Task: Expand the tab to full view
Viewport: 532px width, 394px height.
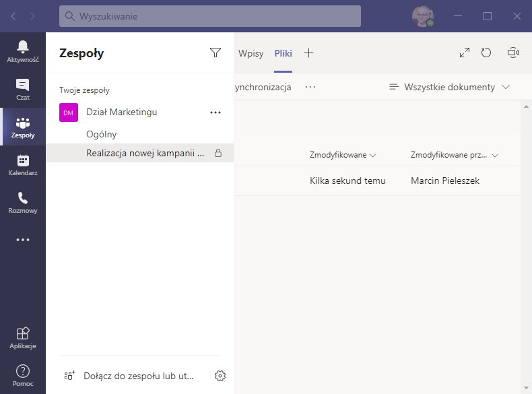Action: (465, 53)
